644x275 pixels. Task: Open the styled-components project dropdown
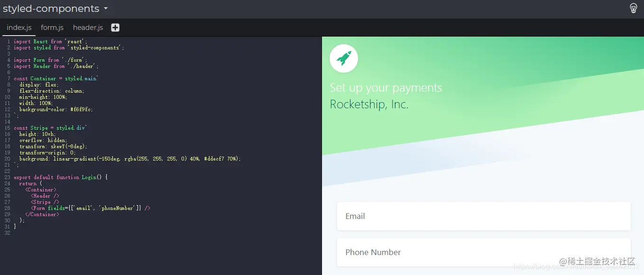point(55,9)
